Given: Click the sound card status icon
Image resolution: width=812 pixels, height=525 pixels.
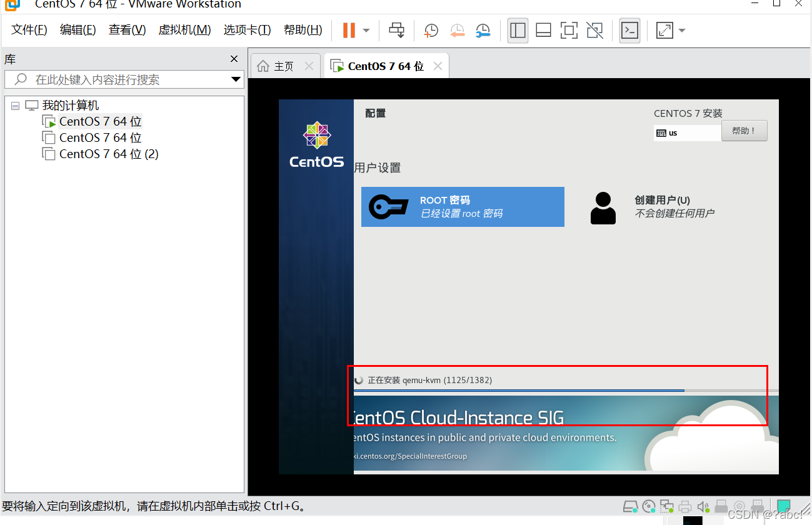Looking at the screenshot, I should pyautogui.click(x=703, y=506).
